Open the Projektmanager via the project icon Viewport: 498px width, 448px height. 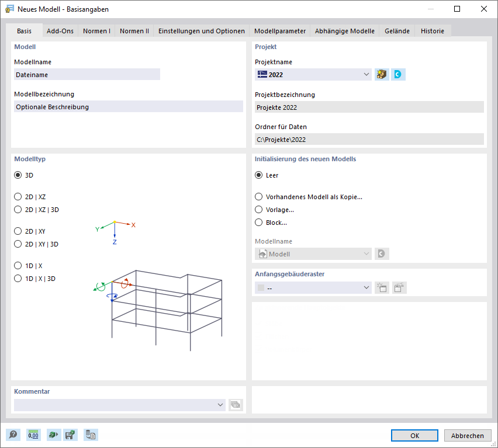[x=381, y=74]
